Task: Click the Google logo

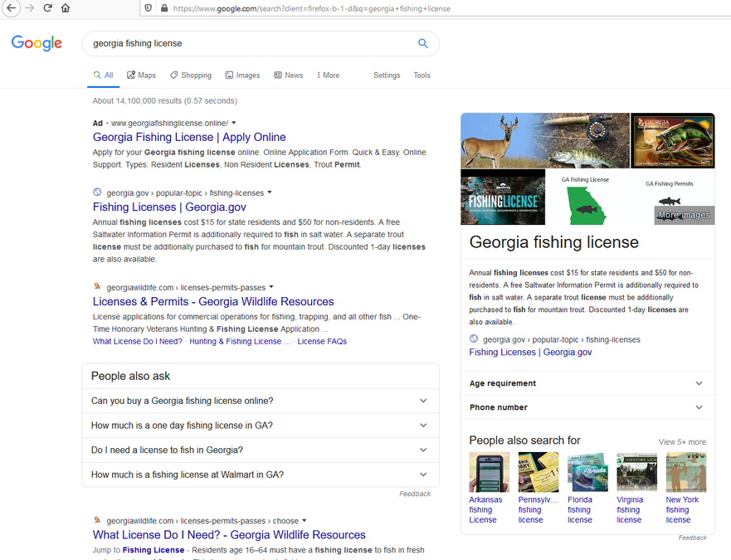Action: (37, 43)
